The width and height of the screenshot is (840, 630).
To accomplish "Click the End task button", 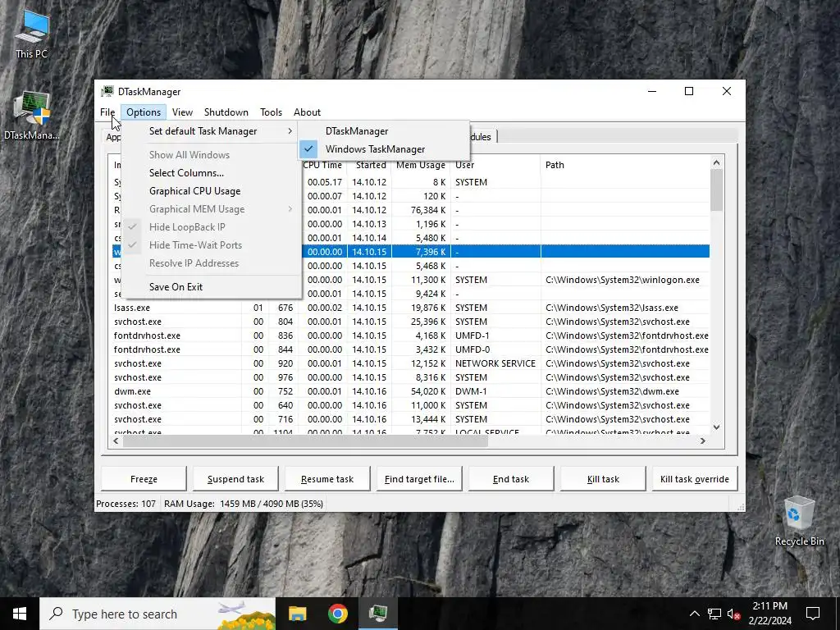I will [x=511, y=479].
